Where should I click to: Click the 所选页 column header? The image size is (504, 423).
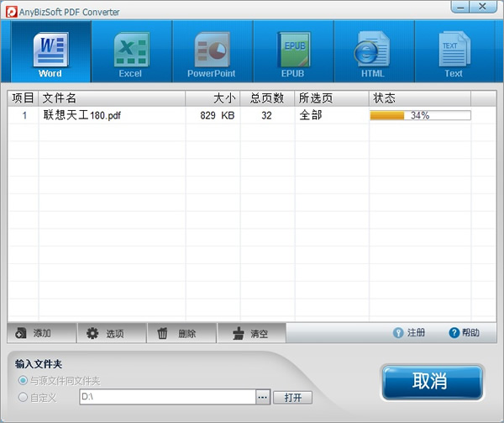332,98
